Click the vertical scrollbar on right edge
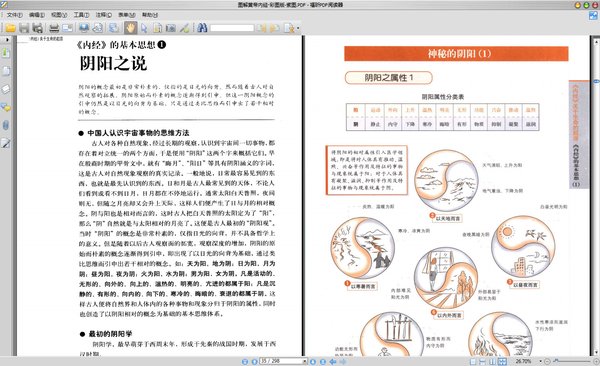 coord(596,195)
